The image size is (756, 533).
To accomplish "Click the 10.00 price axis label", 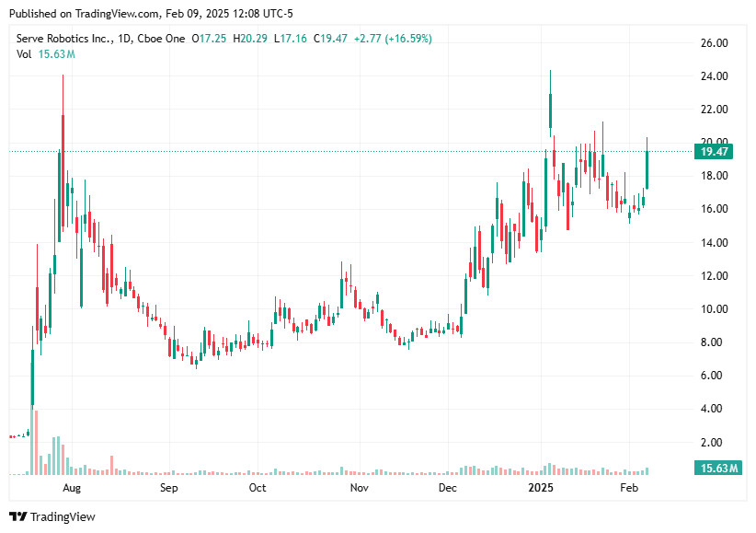I will coord(714,309).
